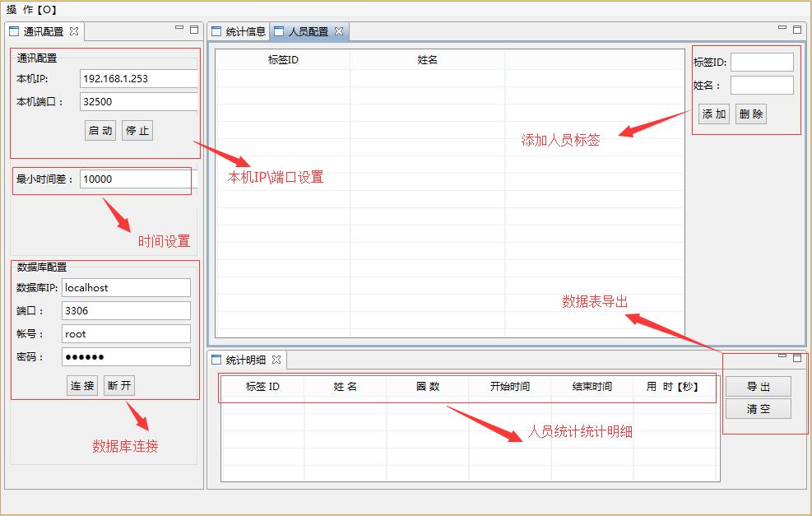The height and width of the screenshot is (516, 812).
Task: Focus the 标签ID input field
Action: tap(763, 63)
